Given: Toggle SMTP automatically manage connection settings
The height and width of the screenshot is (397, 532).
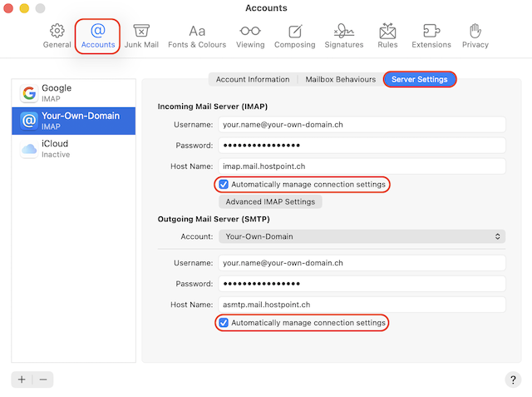Looking at the screenshot, I should [x=224, y=323].
